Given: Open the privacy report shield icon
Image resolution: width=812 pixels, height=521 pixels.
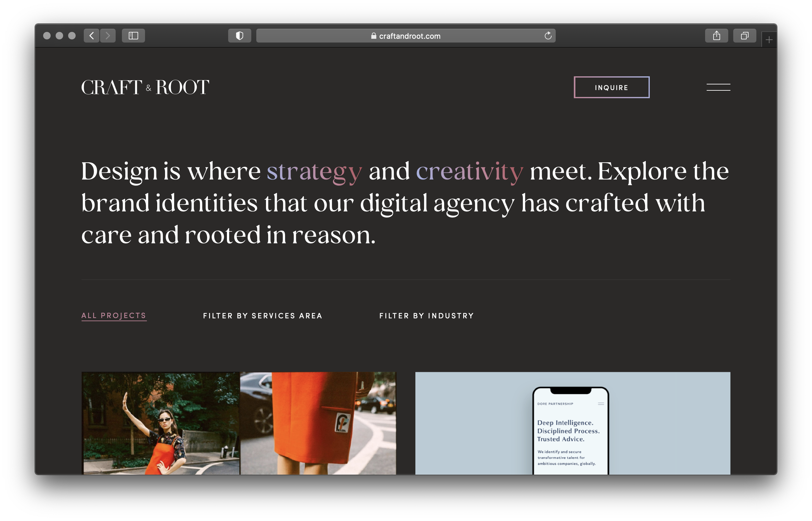Looking at the screenshot, I should point(239,36).
